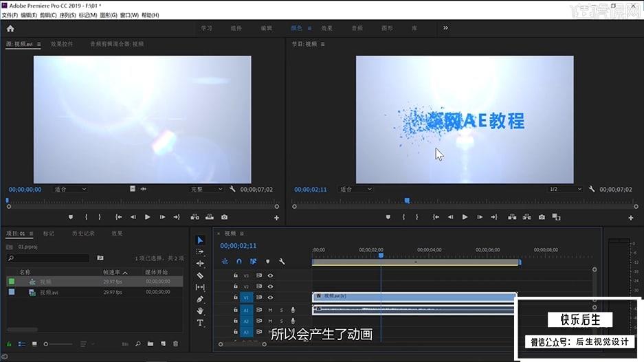Click Find magnifier at Project panel bottom
Screen dimensions: 644x362
coord(138,344)
